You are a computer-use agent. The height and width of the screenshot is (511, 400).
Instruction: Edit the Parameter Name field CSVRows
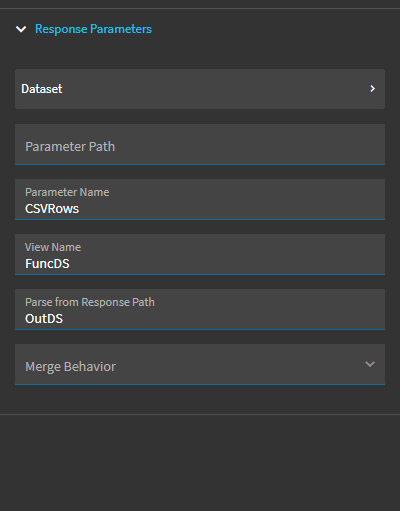(200, 199)
